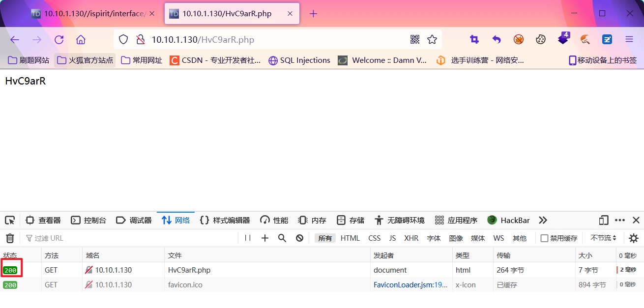This screenshot has width=644, height=308.
Task: Open the Firefox home page
Action: click(x=81, y=40)
